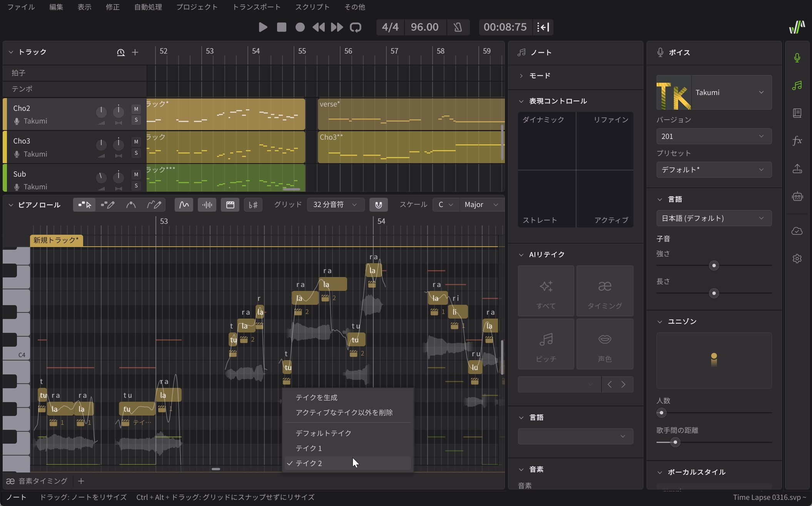The width and height of the screenshot is (812, 506).
Task: Select テイク 1 from context menu
Action: click(x=309, y=448)
